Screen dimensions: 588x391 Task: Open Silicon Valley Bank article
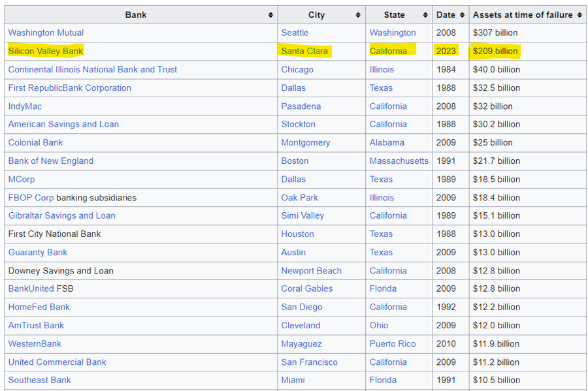(45, 51)
